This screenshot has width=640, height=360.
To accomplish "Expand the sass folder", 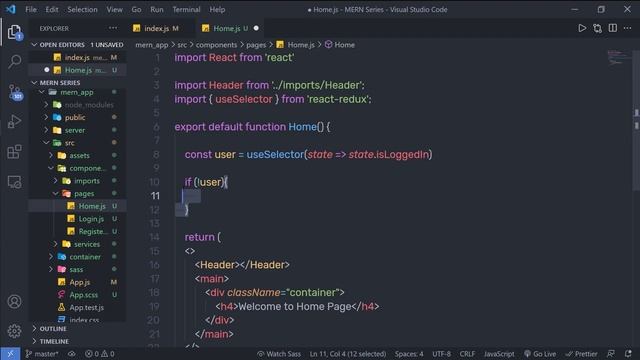I will point(51,269).
